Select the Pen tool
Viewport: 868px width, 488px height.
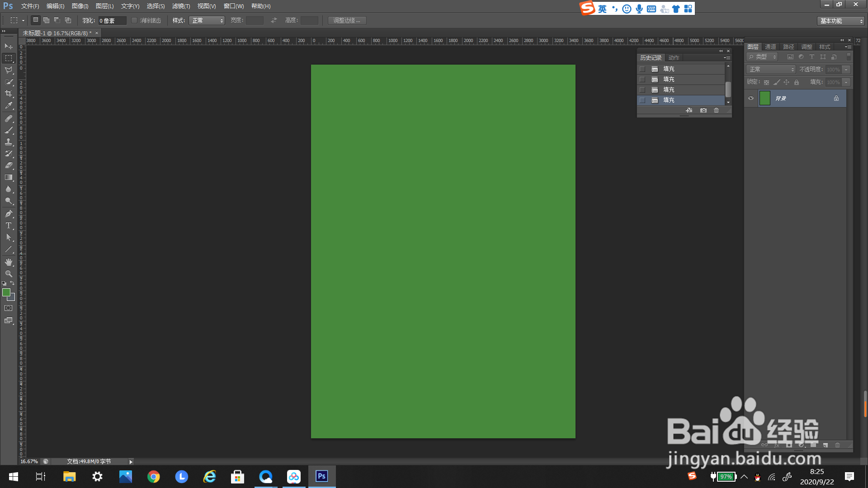pos(9,214)
